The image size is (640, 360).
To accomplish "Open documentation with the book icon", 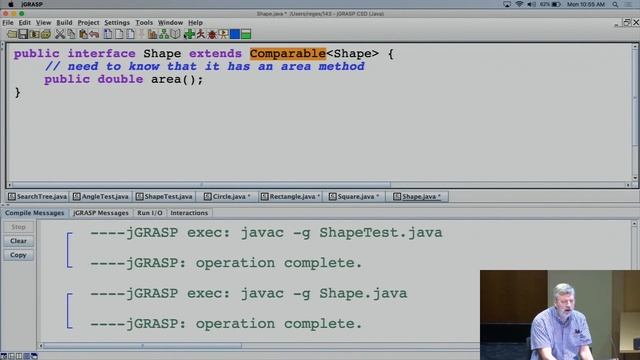I will pyautogui.click(x=176, y=34).
